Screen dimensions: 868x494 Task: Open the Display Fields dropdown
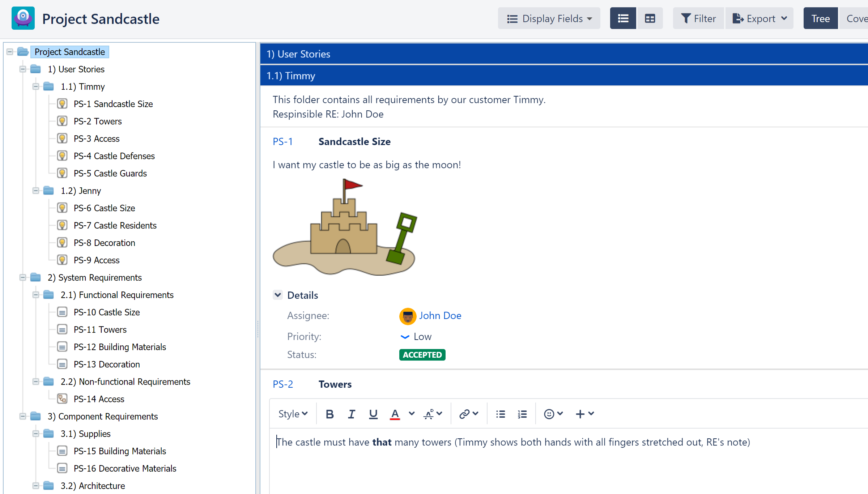point(549,18)
